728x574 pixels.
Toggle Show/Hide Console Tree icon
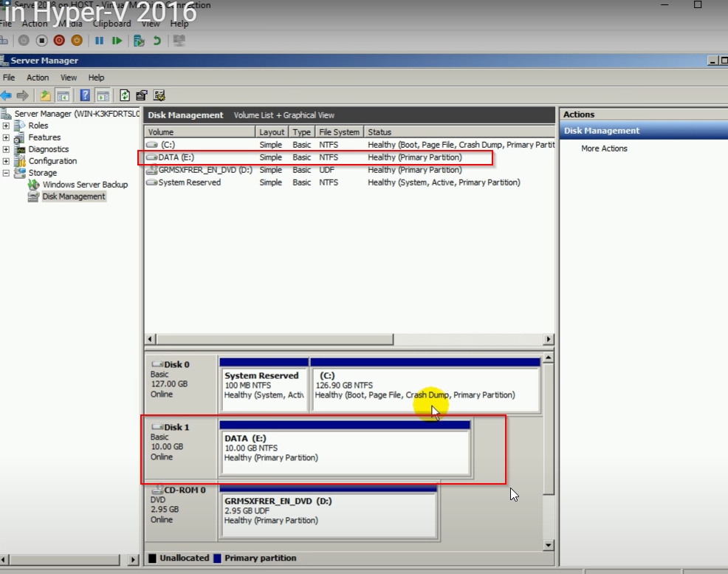pos(63,96)
